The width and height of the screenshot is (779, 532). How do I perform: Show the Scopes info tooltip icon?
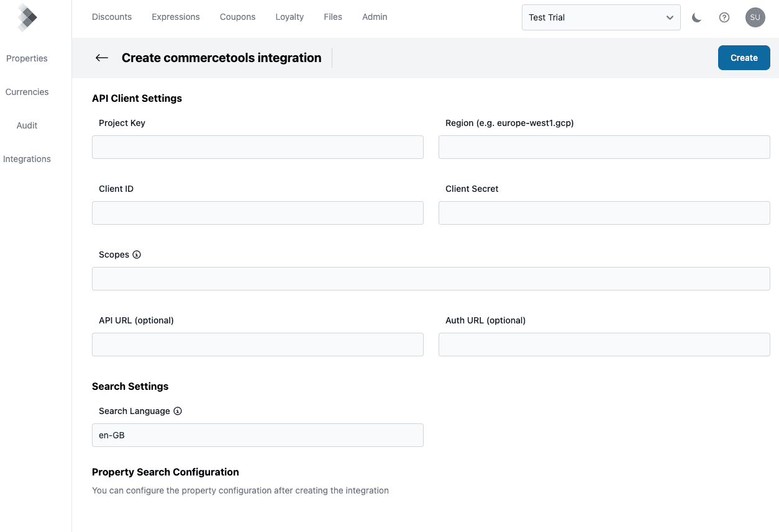(x=137, y=254)
